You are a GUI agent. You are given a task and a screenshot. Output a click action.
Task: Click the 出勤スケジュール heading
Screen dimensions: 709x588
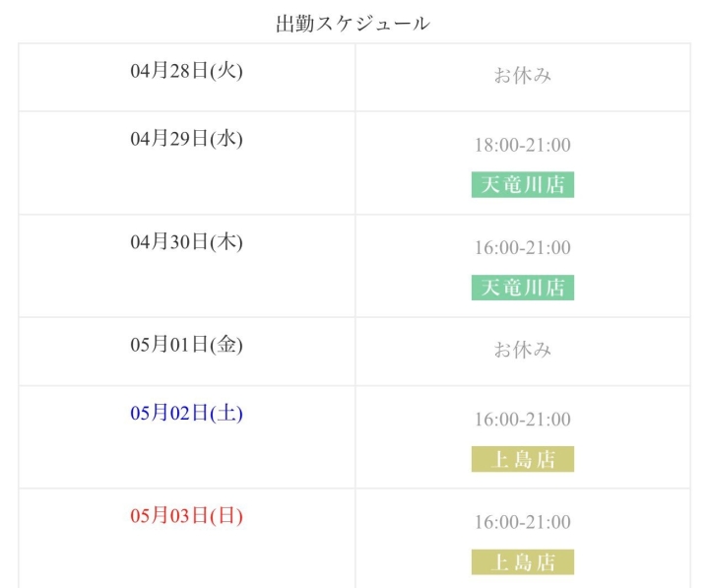pos(353,24)
